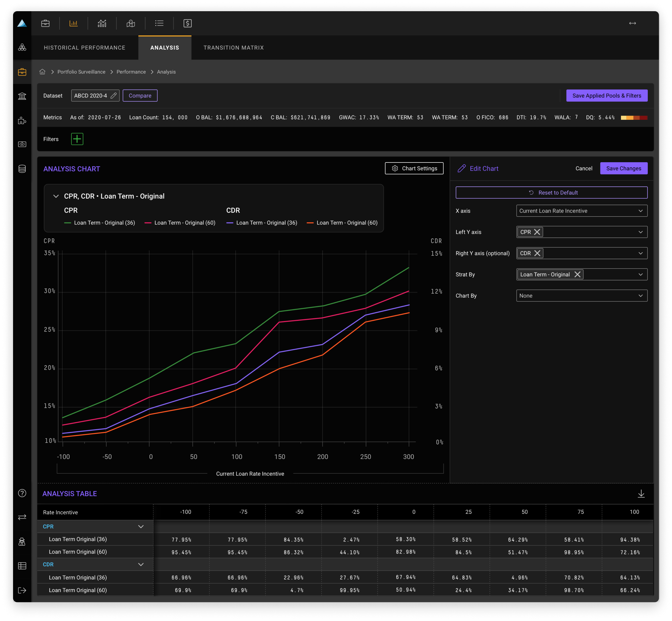
Task: Remove CPR tag from Left Y axis
Action: [537, 232]
